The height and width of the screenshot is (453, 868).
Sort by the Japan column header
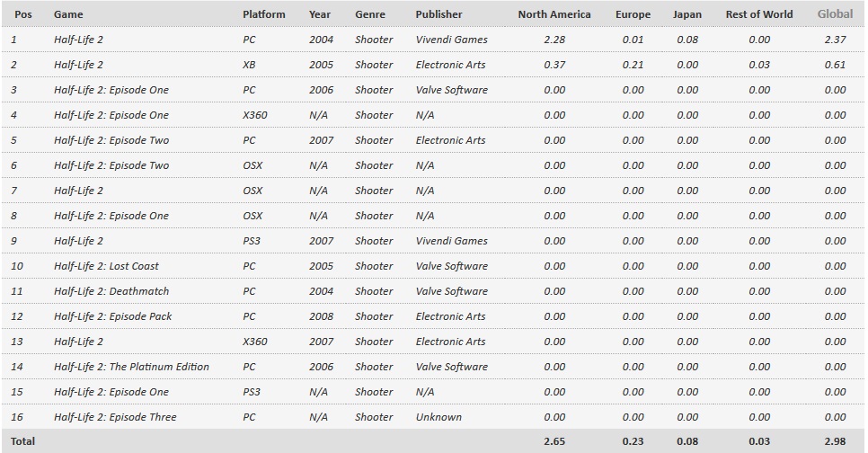click(x=687, y=14)
